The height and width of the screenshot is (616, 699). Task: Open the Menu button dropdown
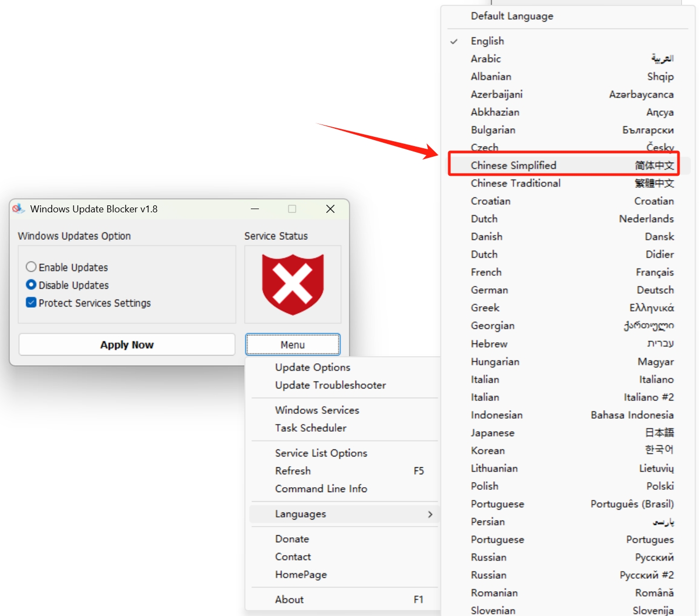coord(292,345)
